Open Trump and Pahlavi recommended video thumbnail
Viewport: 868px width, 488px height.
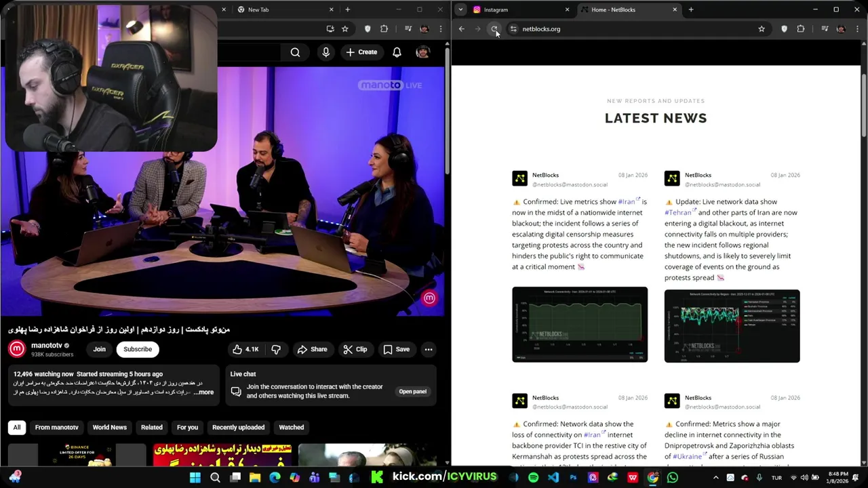[223, 455]
